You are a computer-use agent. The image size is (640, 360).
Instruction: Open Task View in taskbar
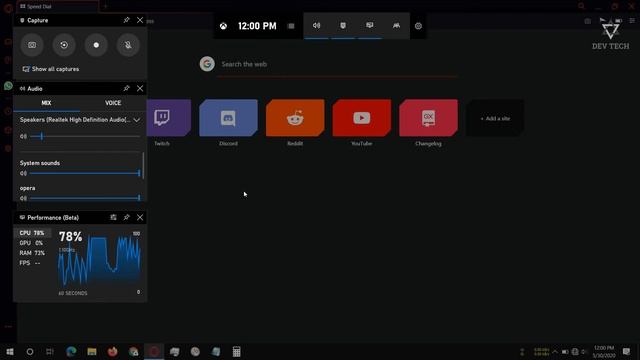tap(50, 351)
